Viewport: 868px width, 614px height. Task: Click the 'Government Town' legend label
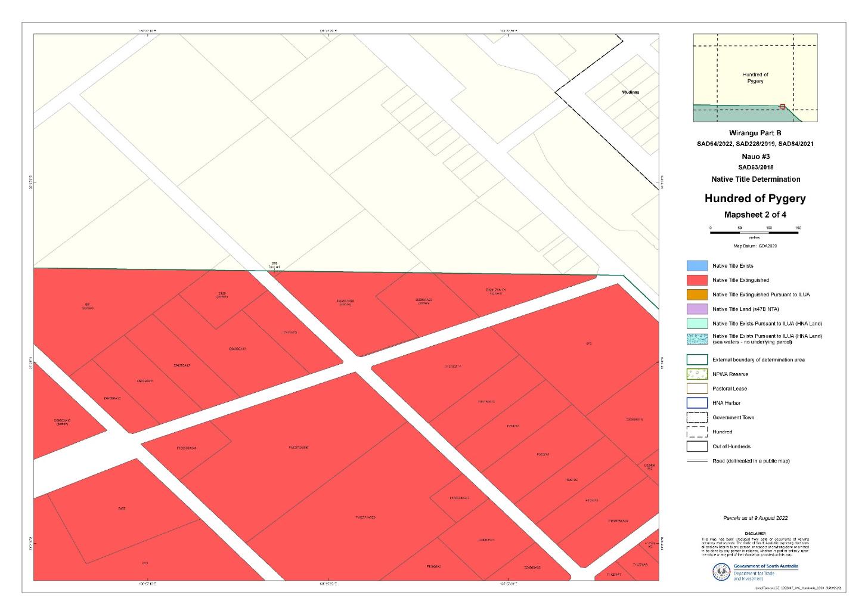[x=733, y=417]
